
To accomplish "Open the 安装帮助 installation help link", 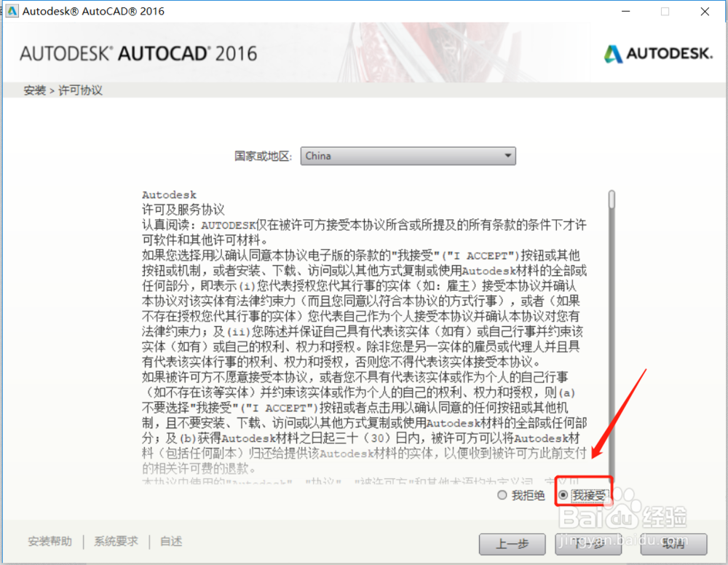I will (50, 541).
